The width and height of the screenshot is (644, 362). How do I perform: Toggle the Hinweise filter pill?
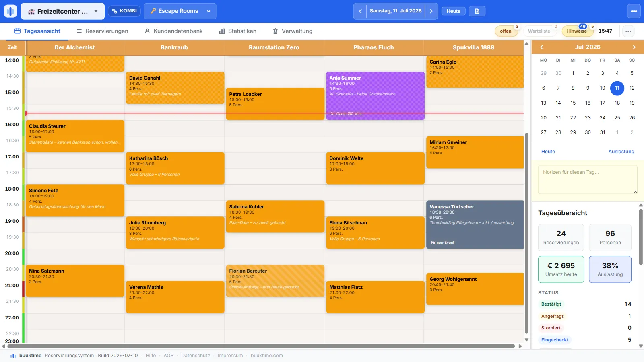(577, 31)
